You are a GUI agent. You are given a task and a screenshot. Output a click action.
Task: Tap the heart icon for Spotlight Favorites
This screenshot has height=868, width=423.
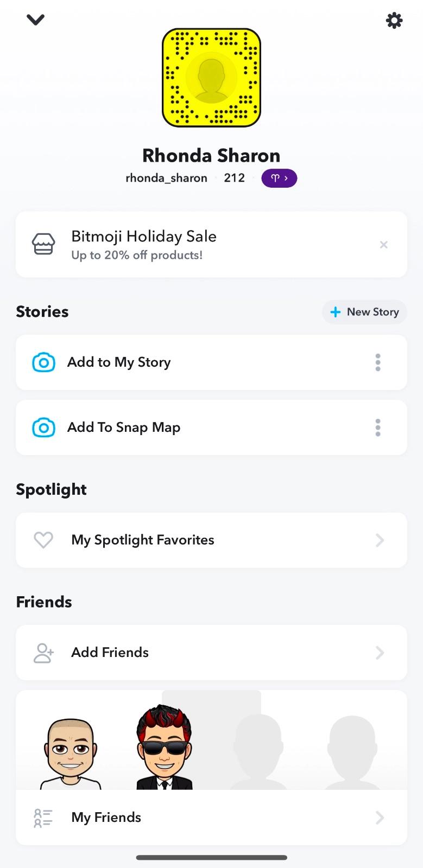[43, 540]
